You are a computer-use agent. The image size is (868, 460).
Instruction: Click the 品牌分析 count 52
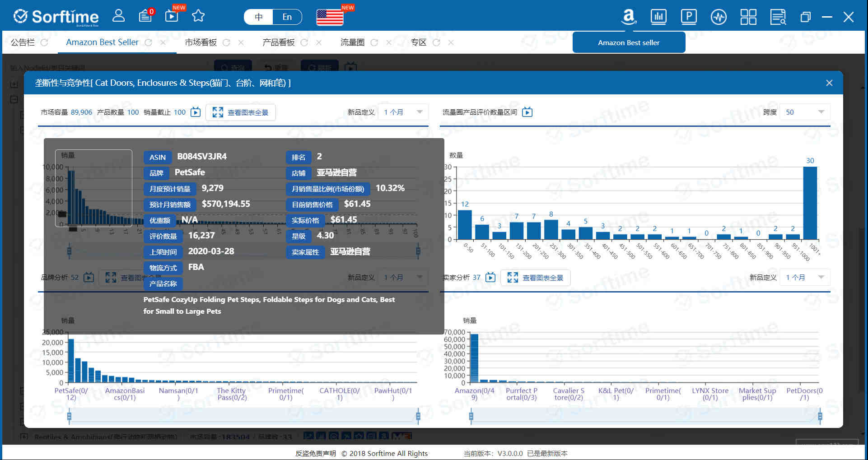point(75,277)
